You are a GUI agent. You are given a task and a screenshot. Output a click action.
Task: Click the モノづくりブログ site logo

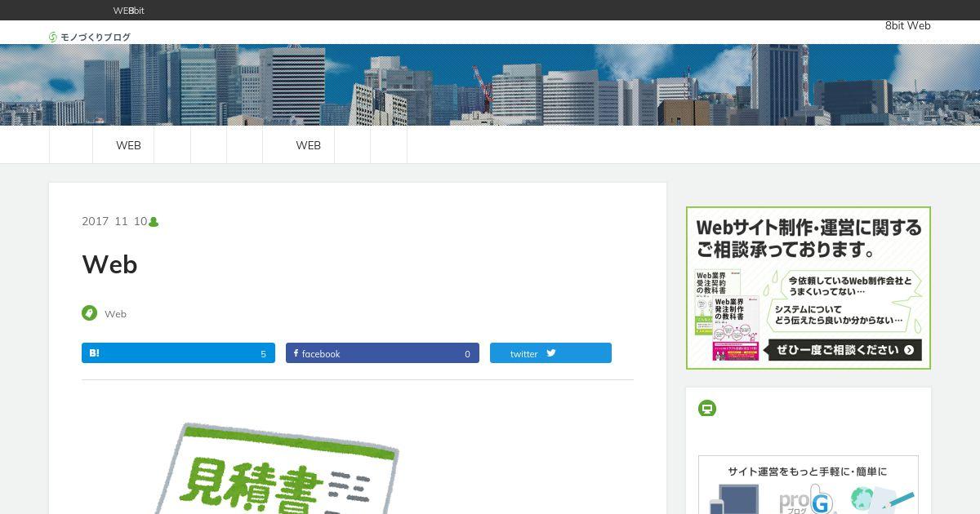(89, 37)
